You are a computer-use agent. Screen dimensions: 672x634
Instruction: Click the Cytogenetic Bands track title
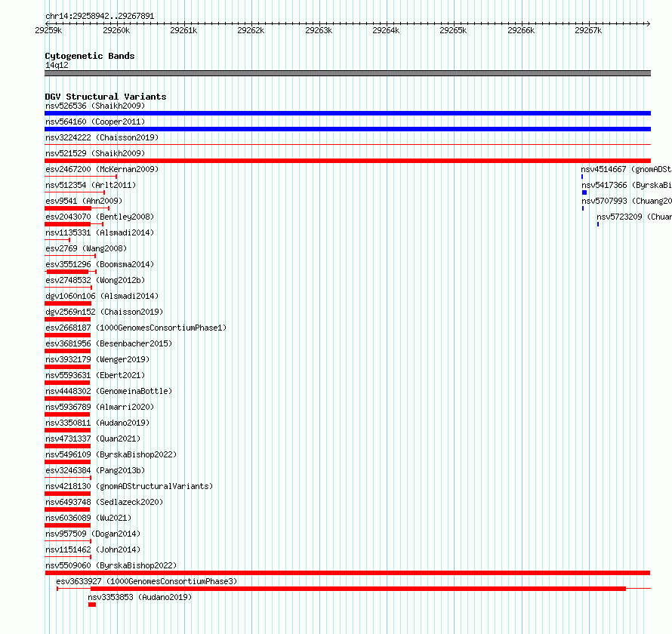pos(90,56)
